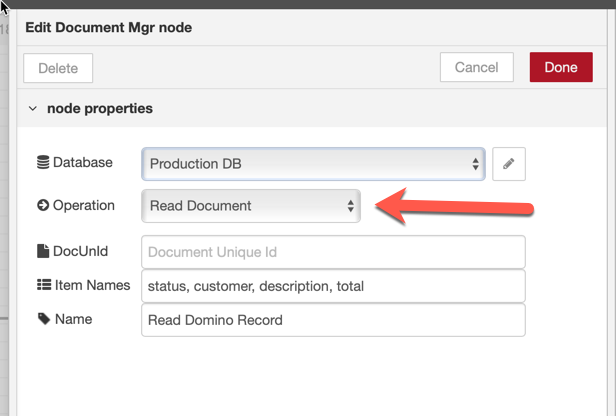Click the pencil edit database icon

point(509,164)
